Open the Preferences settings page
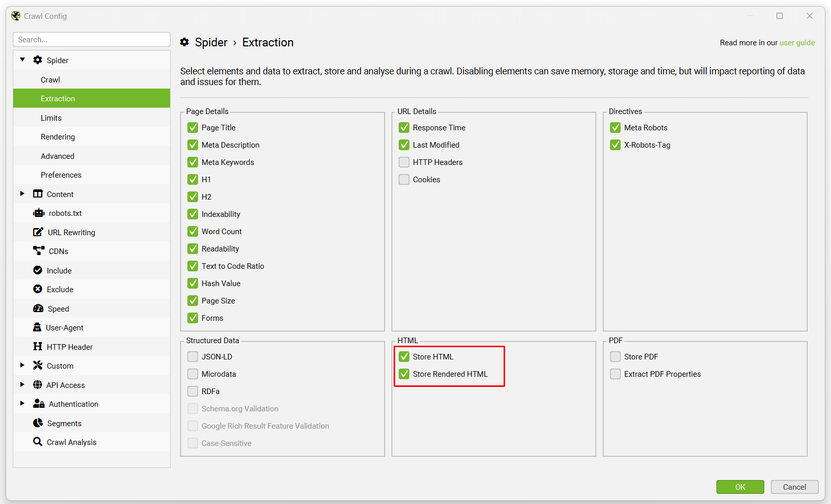The height and width of the screenshot is (504, 831). pyautogui.click(x=92, y=175)
